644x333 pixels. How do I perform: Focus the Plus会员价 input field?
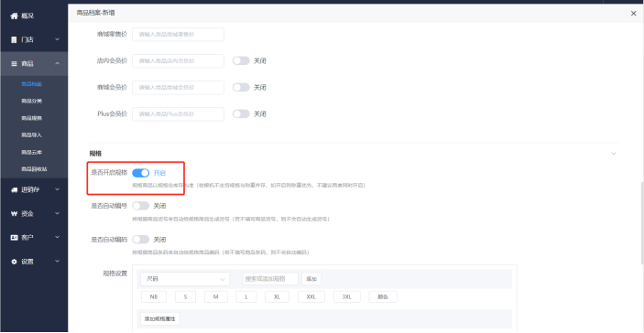[178, 114]
